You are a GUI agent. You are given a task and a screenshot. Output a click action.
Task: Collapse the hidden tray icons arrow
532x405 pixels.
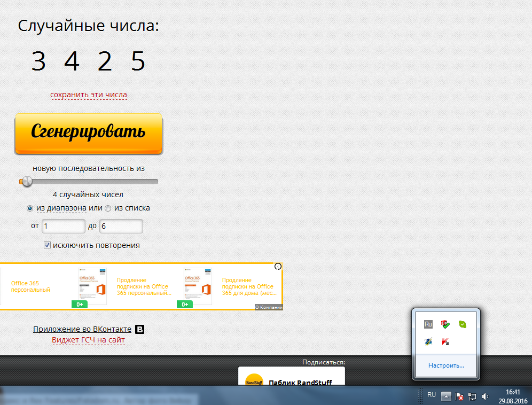446,396
